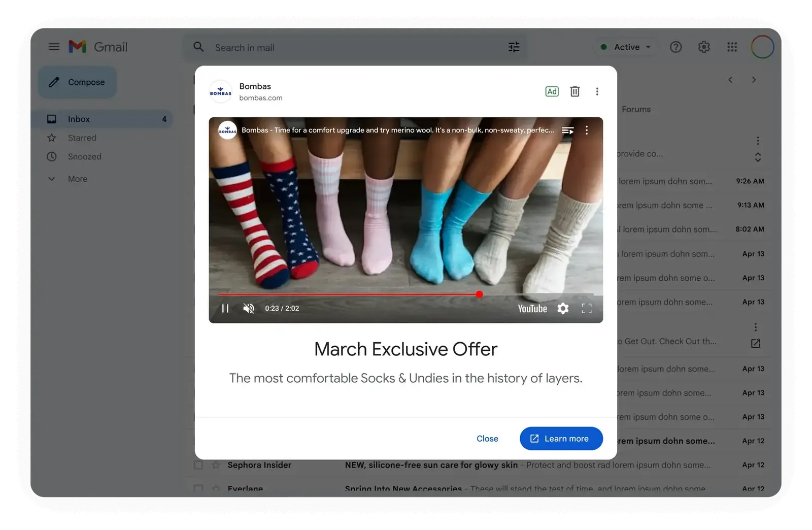
Task: Click the Bombas logo in ad header
Action: 221,91
